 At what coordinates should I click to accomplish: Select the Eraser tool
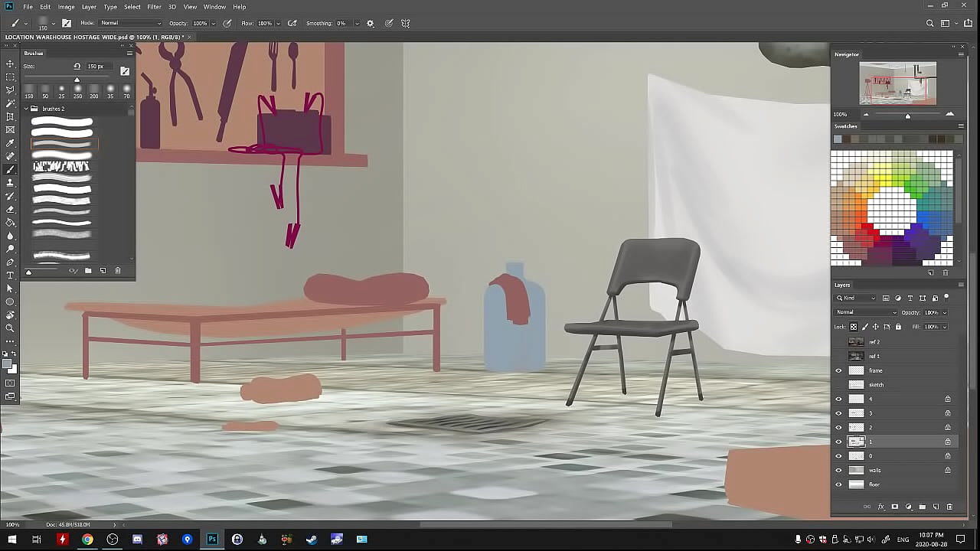pyautogui.click(x=10, y=209)
